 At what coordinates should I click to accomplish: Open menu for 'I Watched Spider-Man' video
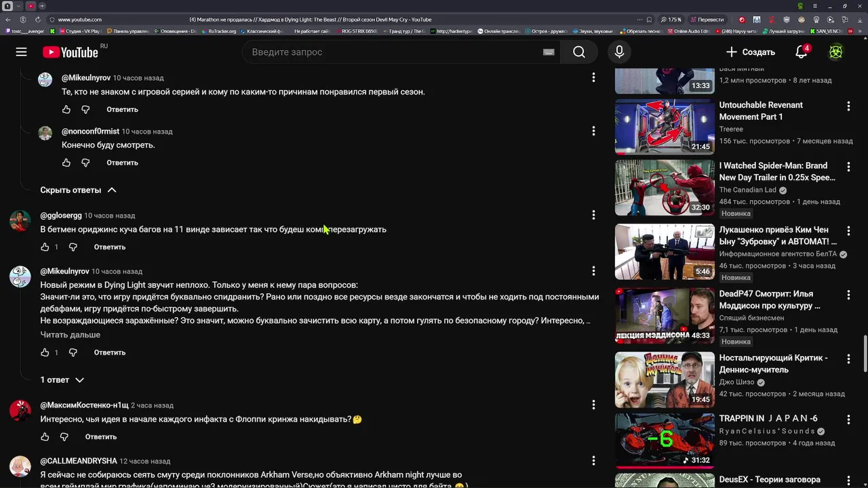pyautogui.click(x=848, y=167)
